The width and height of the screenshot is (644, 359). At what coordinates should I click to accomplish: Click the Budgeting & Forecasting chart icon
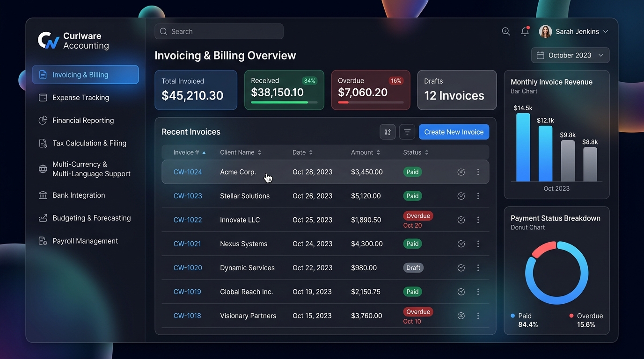pyautogui.click(x=43, y=218)
